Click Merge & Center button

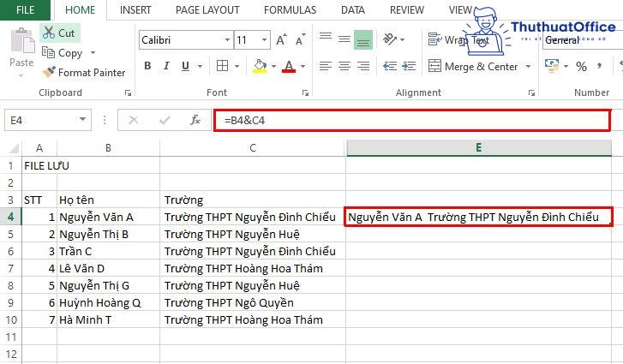[x=473, y=66]
